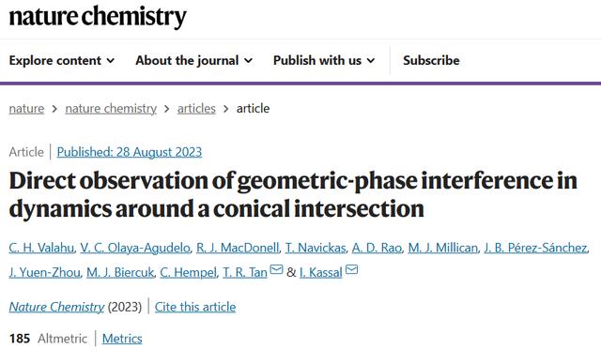Open the Subscribe page
601x364 pixels.
coord(431,60)
